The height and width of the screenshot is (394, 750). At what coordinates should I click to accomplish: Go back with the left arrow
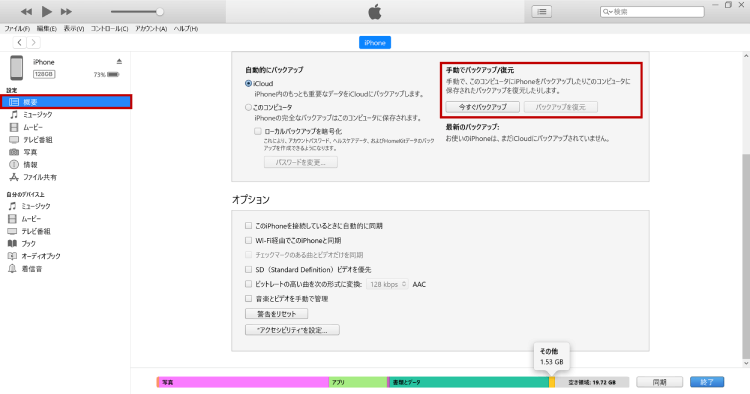click(x=19, y=43)
